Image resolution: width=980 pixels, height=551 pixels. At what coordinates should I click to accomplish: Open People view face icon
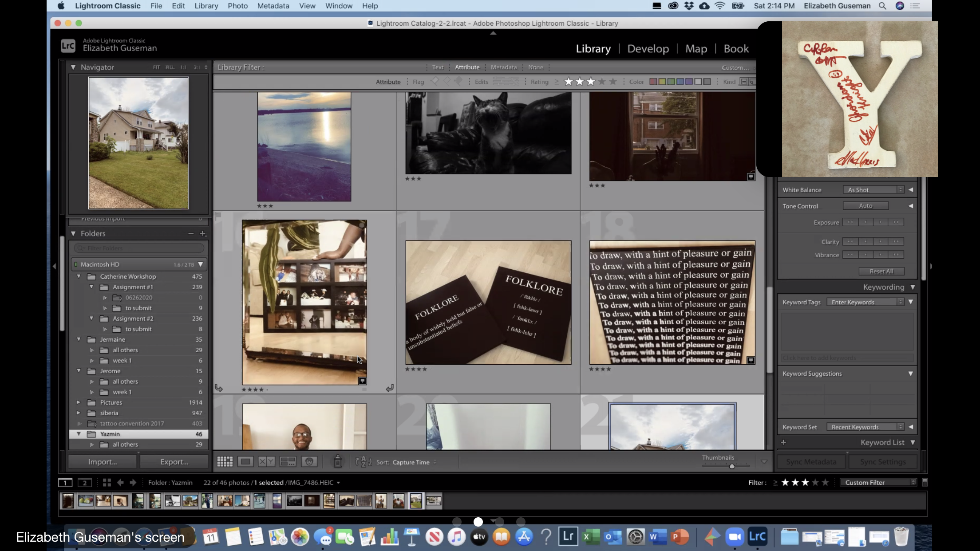(309, 462)
